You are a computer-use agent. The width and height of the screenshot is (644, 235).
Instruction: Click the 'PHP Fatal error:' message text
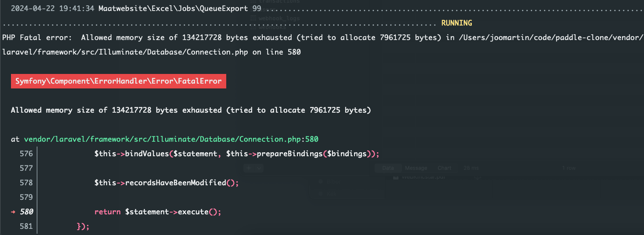pyautogui.click(x=37, y=37)
